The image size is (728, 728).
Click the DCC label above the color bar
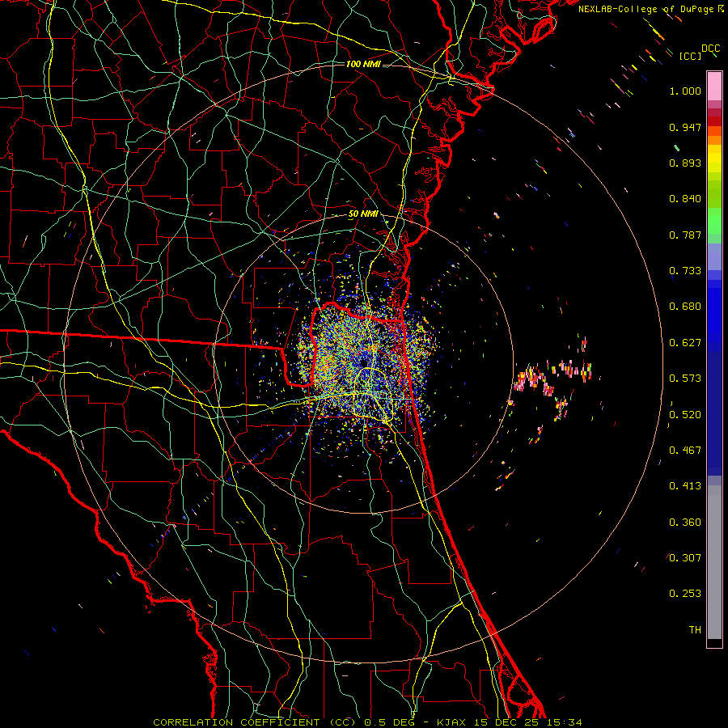(711, 49)
